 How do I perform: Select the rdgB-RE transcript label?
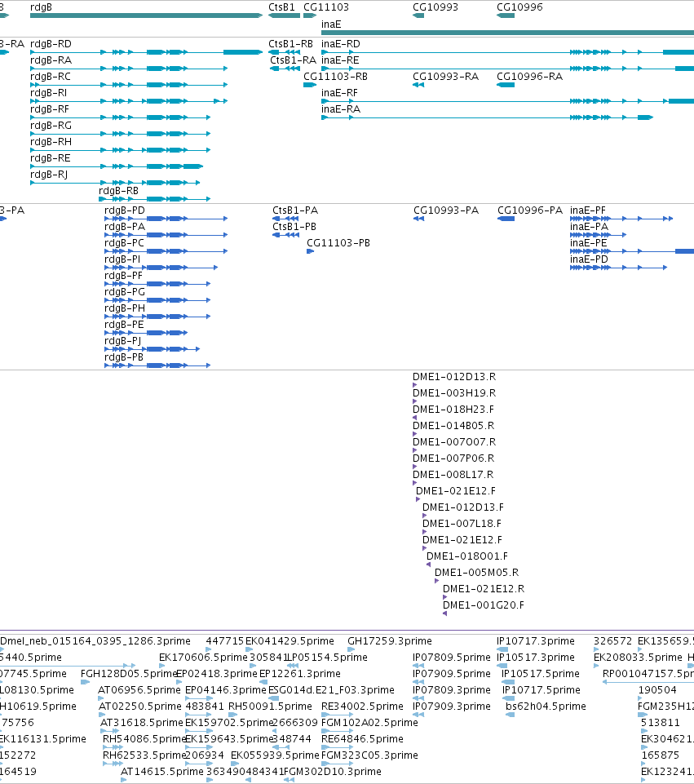pos(51,158)
